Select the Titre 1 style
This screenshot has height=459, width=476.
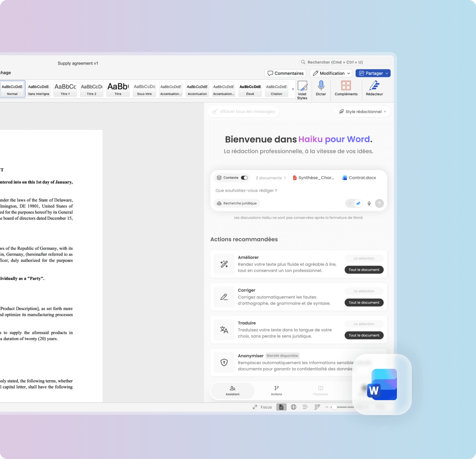(65, 89)
